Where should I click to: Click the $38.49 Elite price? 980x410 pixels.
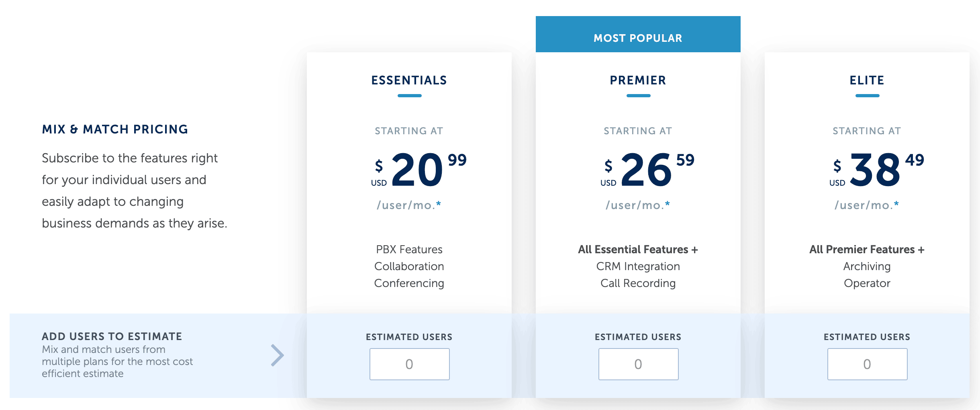coord(876,170)
